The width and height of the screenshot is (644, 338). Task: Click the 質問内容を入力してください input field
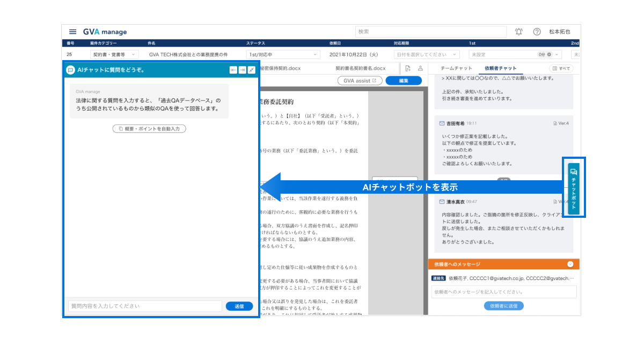(x=145, y=306)
